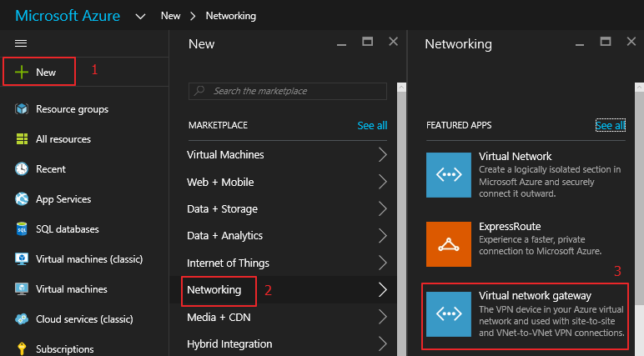Screen dimensions: 644x356
Task: Click the App Services globe icon
Action: 22,198
